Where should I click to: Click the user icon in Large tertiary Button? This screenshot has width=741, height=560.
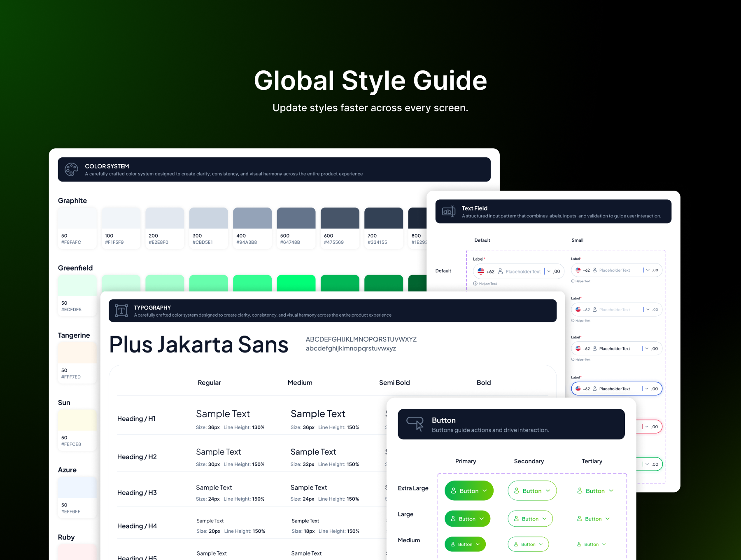[x=580, y=519]
